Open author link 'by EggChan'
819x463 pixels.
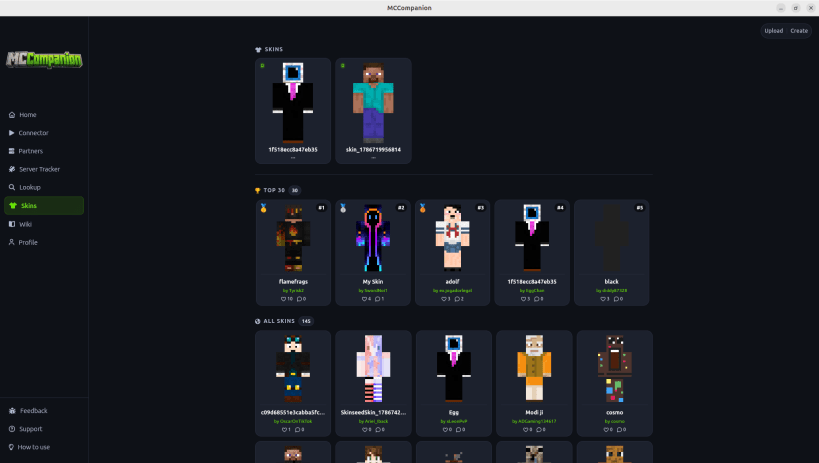(x=532, y=291)
